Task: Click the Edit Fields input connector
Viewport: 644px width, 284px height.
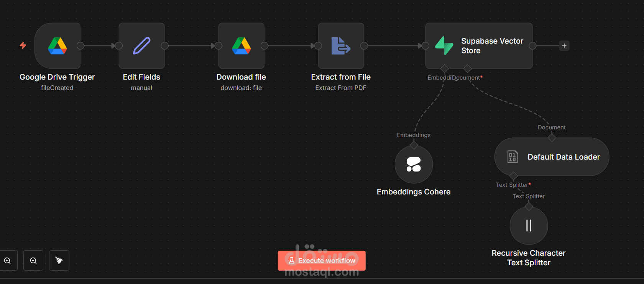Action: pyautogui.click(x=119, y=46)
